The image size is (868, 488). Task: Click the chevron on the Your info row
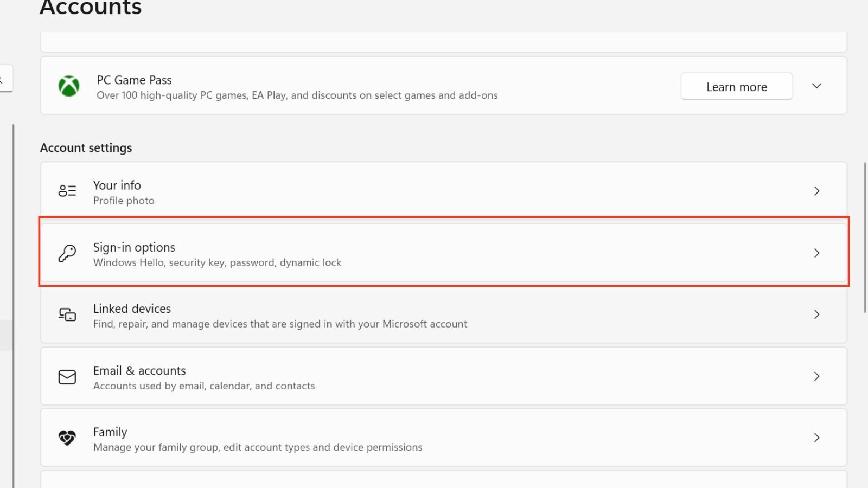coord(816,191)
